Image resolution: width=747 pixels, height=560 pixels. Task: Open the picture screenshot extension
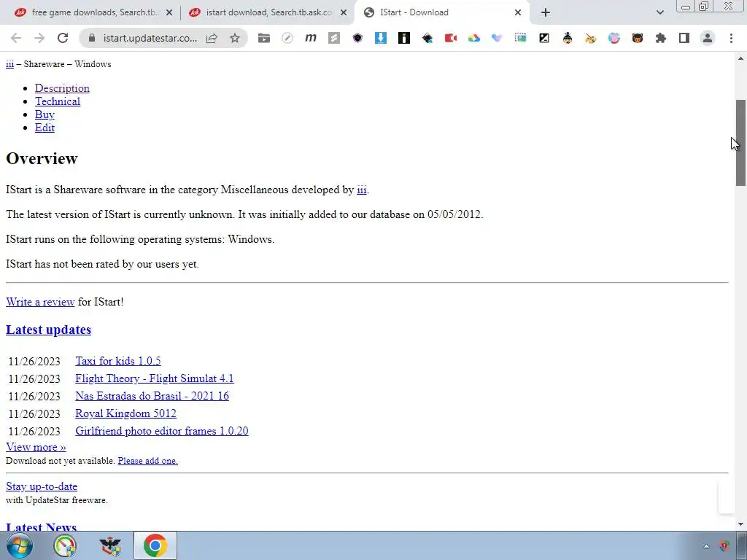click(521, 38)
